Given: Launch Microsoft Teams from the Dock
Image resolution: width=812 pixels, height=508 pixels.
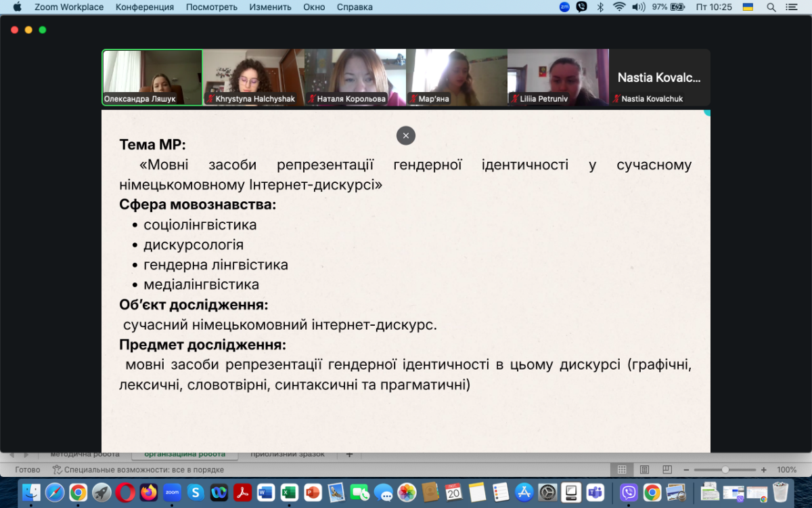Looking at the screenshot, I should (x=595, y=492).
